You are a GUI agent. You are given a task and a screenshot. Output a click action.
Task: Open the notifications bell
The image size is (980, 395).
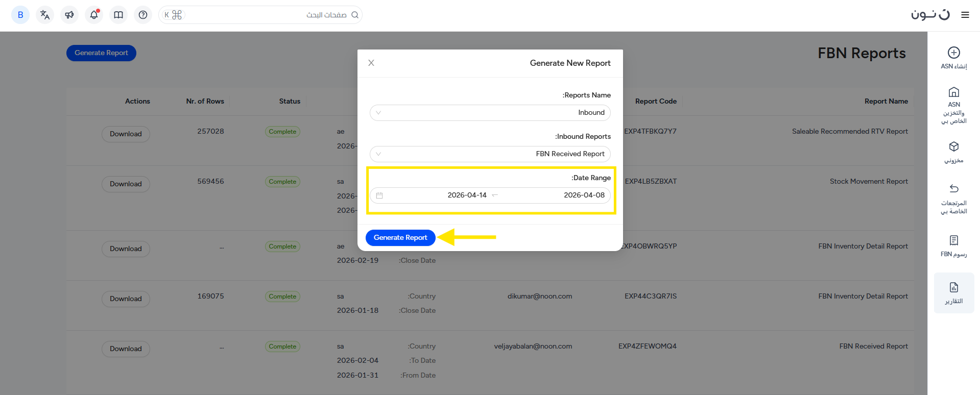tap(94, 15)
